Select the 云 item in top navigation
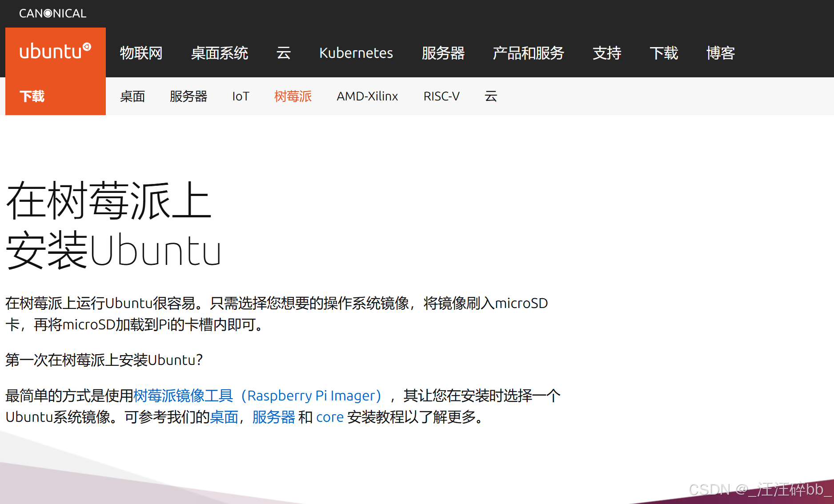The width and height of the screenshot is (834, 504). tap(283, 53)
